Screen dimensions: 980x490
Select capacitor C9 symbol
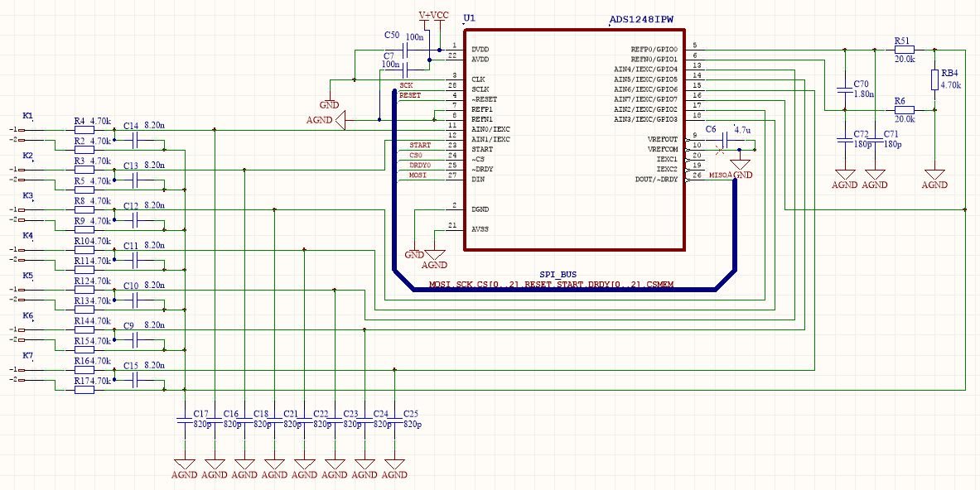coord(134,339)
